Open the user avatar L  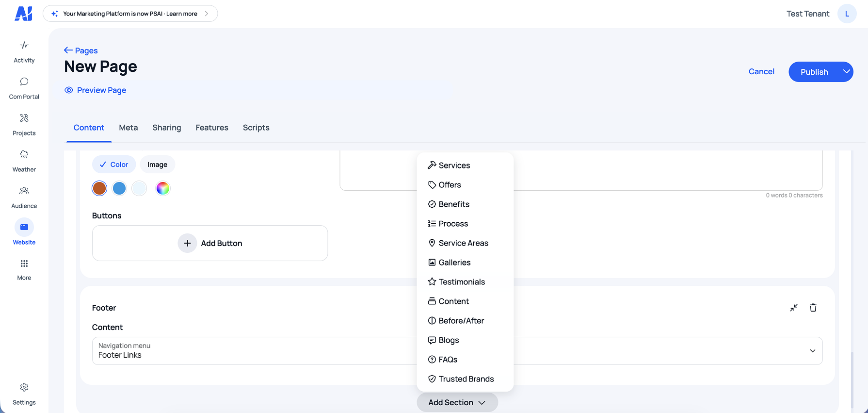coord(847,14)
